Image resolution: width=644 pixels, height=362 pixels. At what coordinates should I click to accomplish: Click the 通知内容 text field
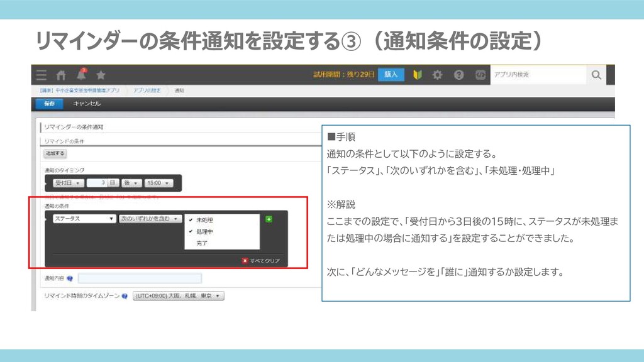point(140,278)
